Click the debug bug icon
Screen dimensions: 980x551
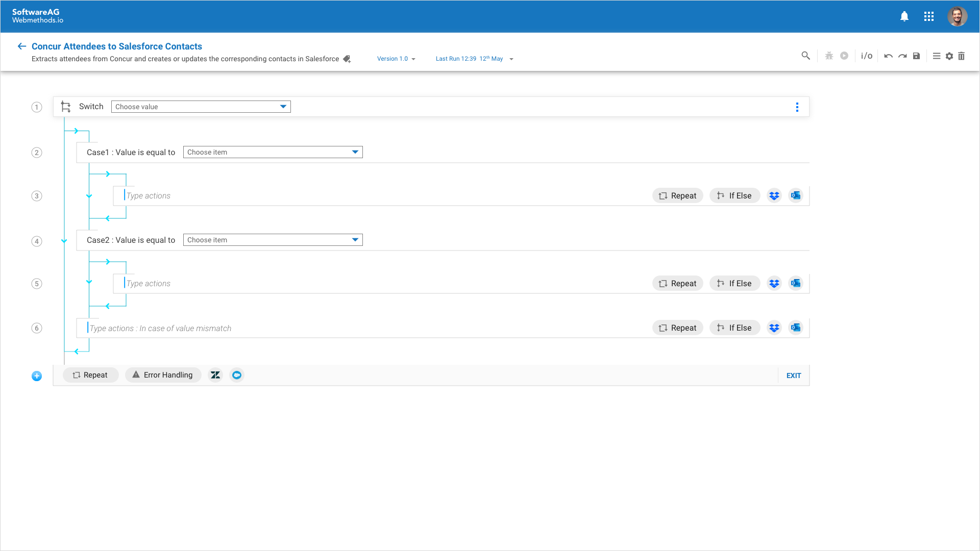(829, 56)
